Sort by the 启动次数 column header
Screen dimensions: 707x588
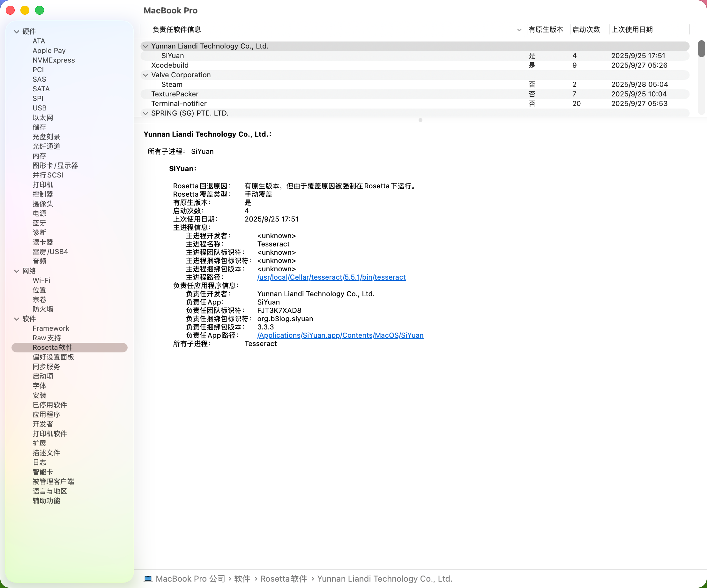point(586,30)
